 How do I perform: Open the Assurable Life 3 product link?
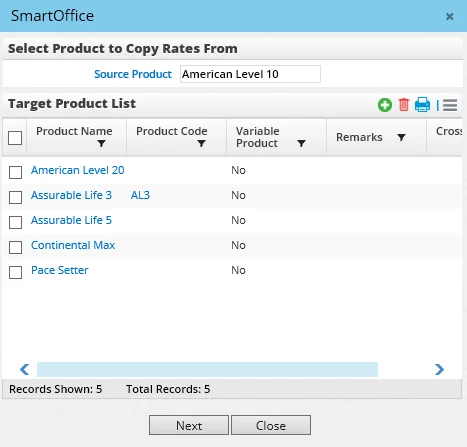71,195
